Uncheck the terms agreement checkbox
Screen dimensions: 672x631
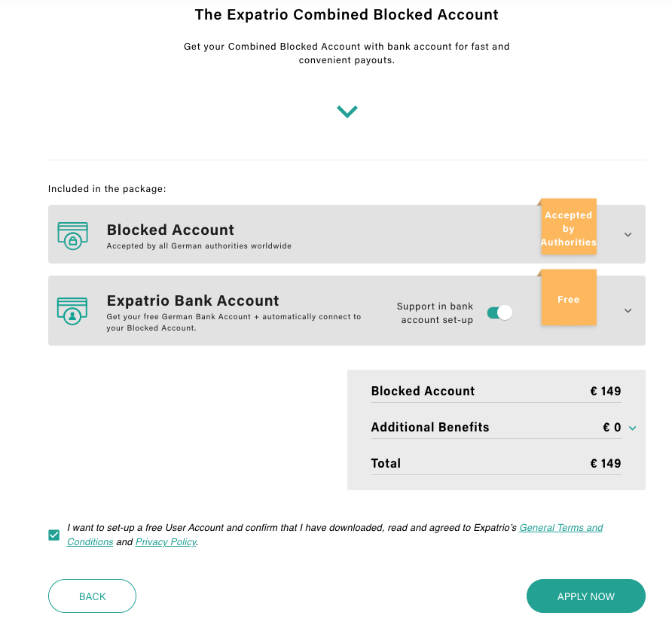tap(54, 535)
